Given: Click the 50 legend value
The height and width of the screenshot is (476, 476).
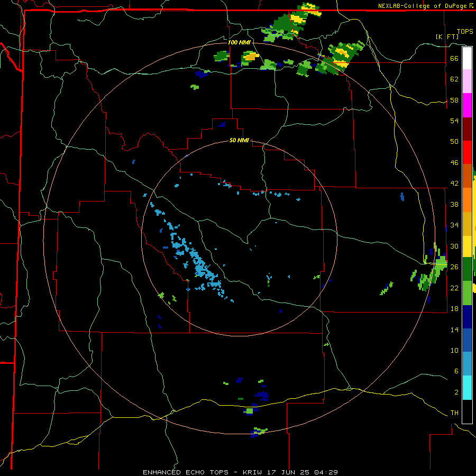Looking at the screenshot, I should [454, 141].
